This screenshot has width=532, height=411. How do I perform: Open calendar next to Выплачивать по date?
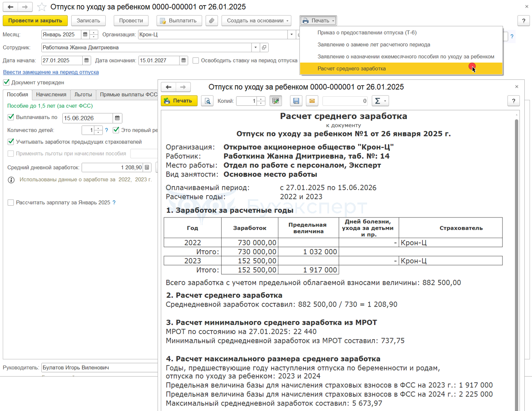117,118
